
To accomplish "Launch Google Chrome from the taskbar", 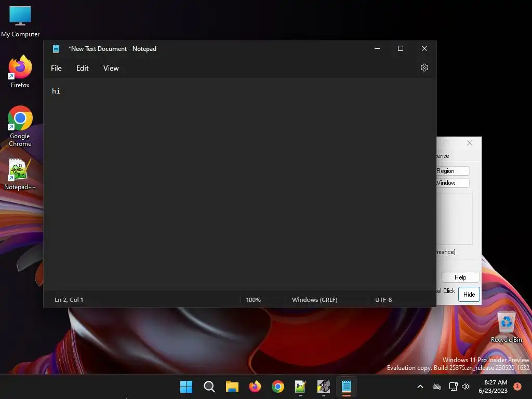I will pos(278,387).
